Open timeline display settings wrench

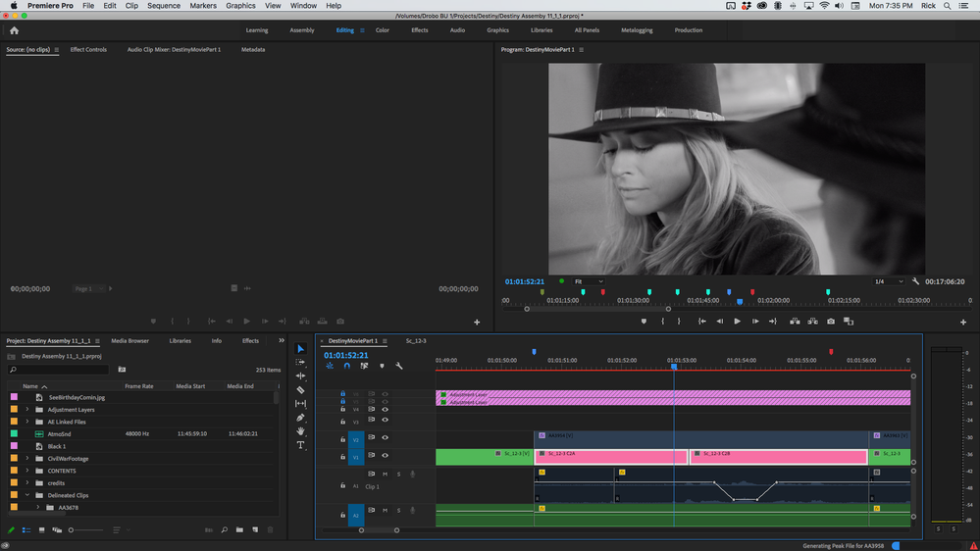(399, 366)
